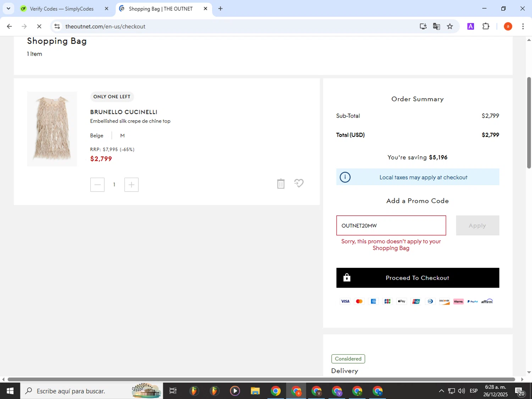The image size is (532, 399).
Task: Open a new browser tab
Action: (x=220, y=9)
